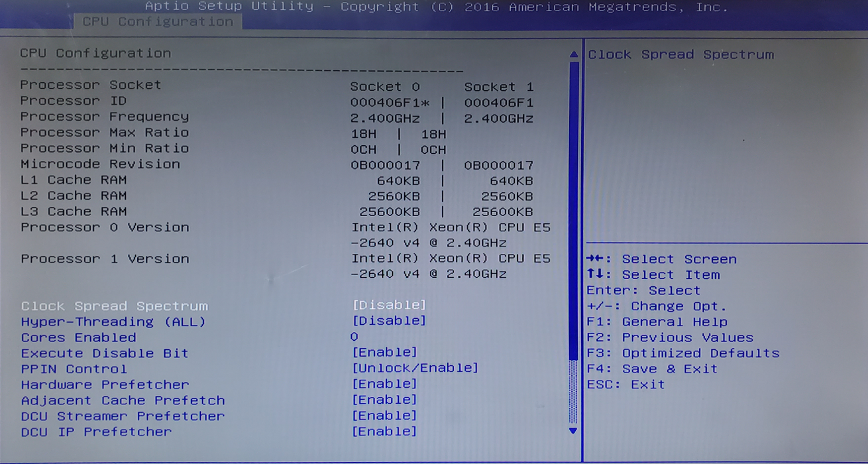Viewport: 868px width, 464px height.
Task: Click the Processor ID label
Action: 73,101
